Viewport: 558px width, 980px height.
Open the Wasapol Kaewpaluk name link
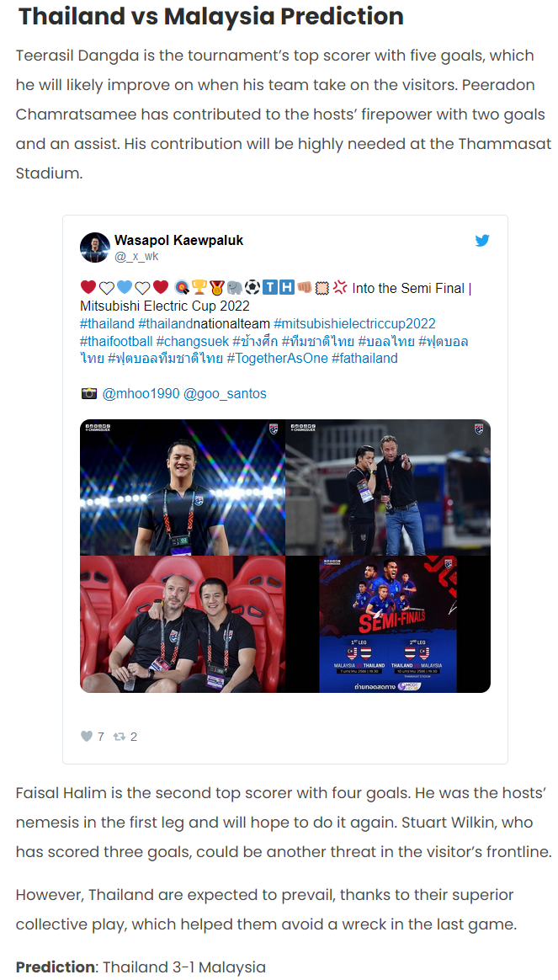tap(178, 240)
